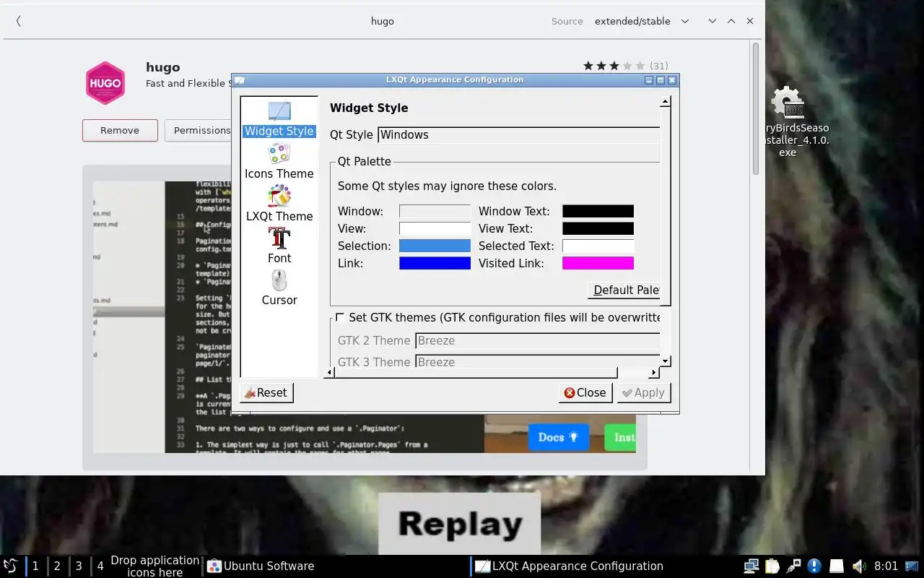Screen dimensions: 924x578
Task: Change the Selected Text color swatch
Action: click(x=598, y=246)
